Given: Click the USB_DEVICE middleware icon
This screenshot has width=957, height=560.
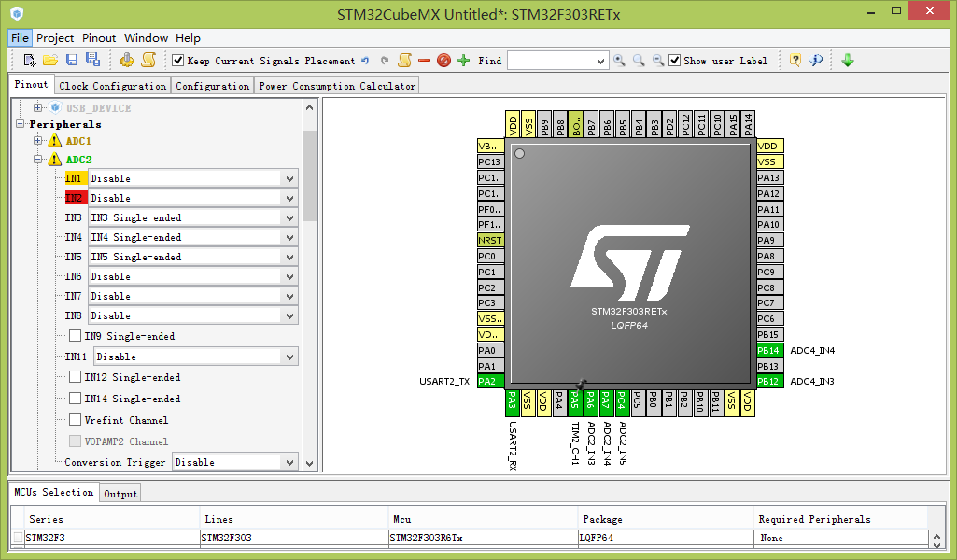Looking at the screenshot, I should 55,108.
